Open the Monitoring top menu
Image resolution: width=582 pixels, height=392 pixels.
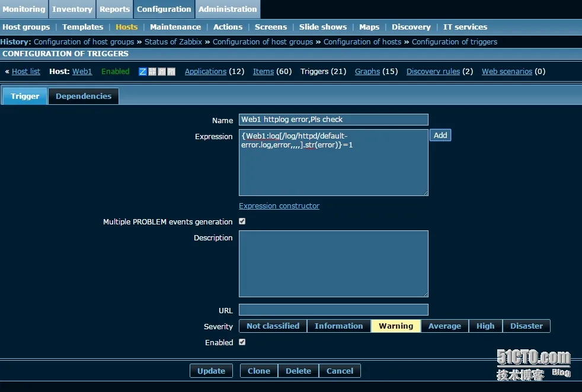(x=24, y=9)
